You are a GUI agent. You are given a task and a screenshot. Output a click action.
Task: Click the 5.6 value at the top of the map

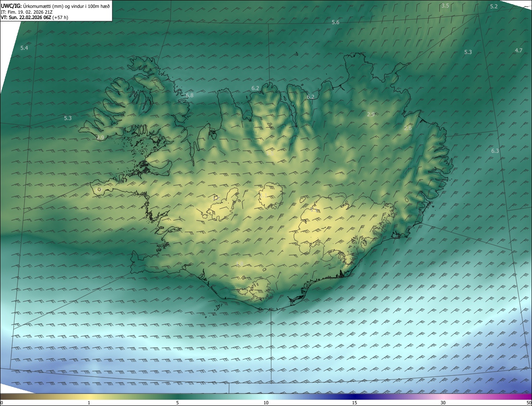[335, 22]
